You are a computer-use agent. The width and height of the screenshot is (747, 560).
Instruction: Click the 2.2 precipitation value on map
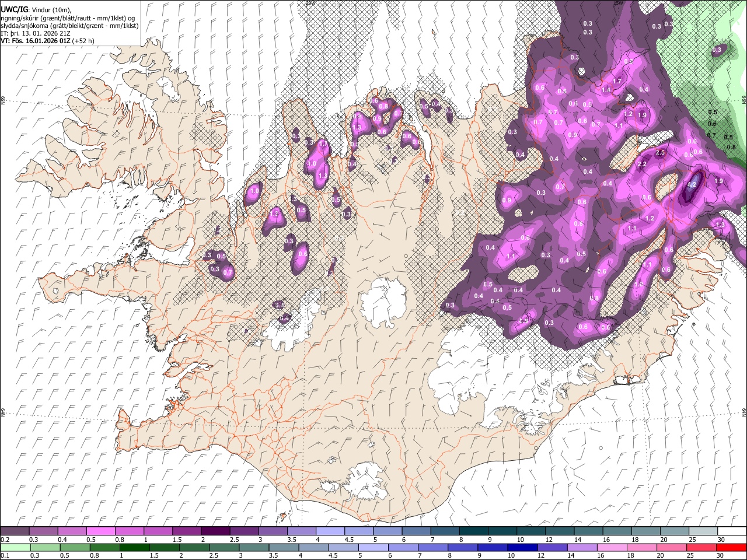642,164
